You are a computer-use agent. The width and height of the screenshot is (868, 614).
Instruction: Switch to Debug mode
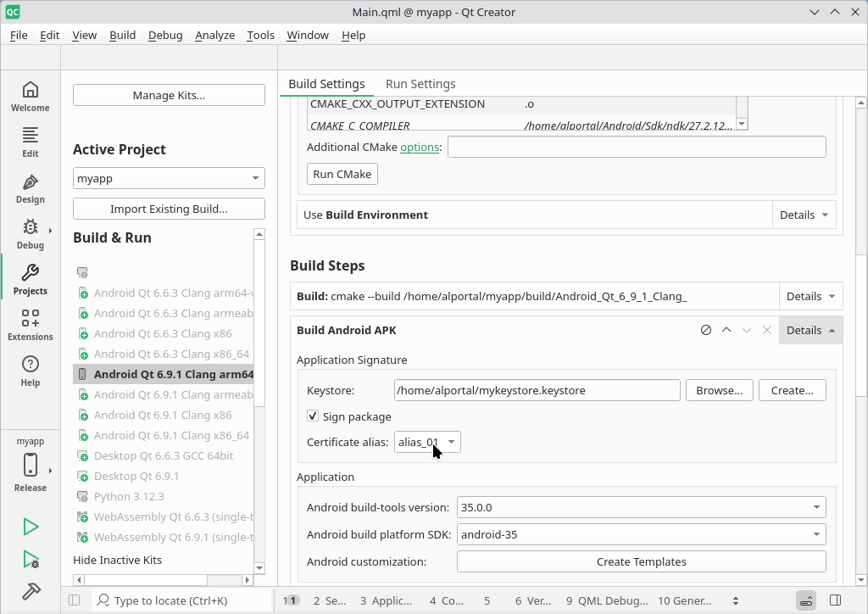[31, 235]
